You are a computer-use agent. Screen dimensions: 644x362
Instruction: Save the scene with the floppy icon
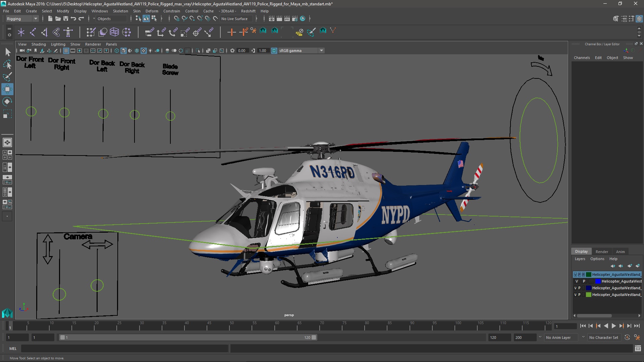[66, 18]
